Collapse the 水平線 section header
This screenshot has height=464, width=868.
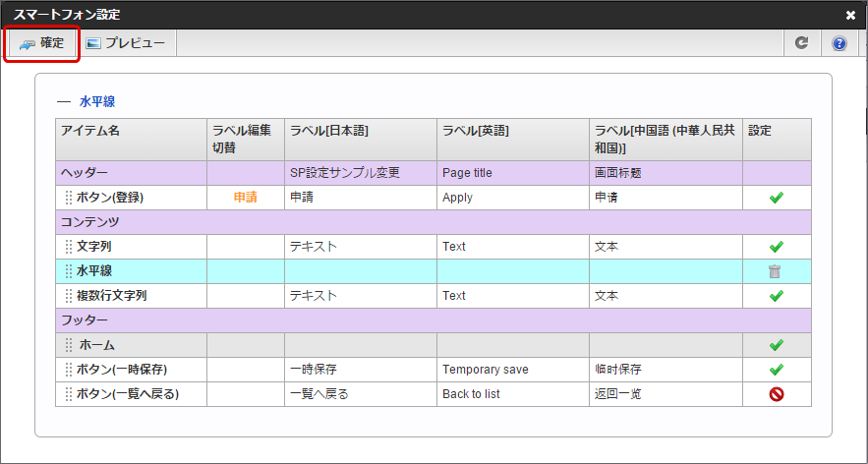coord(64,101)
